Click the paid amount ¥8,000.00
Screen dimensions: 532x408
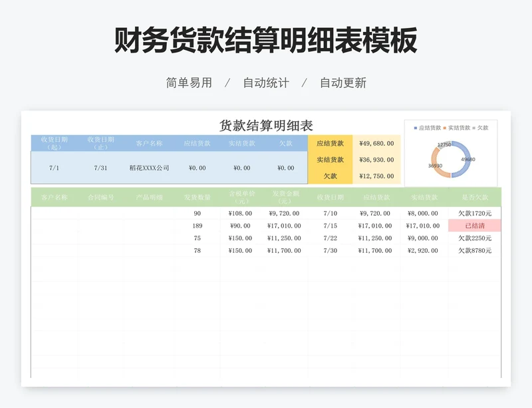pyautogui.click(x=423, y=214)
